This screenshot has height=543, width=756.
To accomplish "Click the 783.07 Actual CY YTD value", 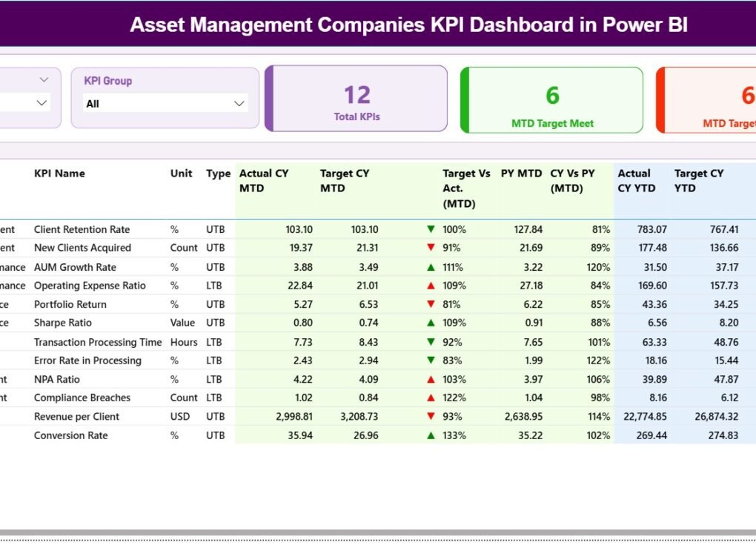I will [651, 229].
